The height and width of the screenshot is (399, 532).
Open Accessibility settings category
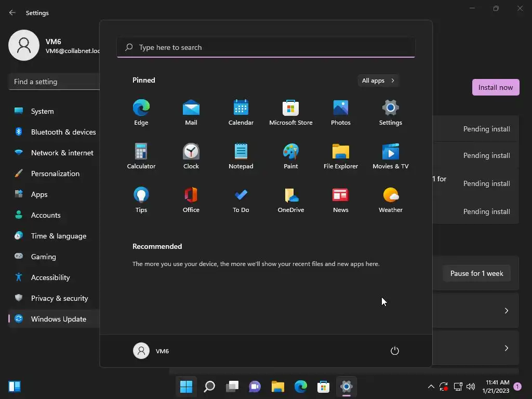(x=54, y=277)
